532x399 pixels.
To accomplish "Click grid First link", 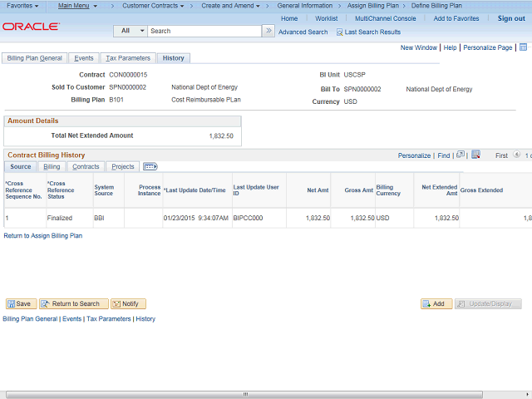I will [501, 155].
